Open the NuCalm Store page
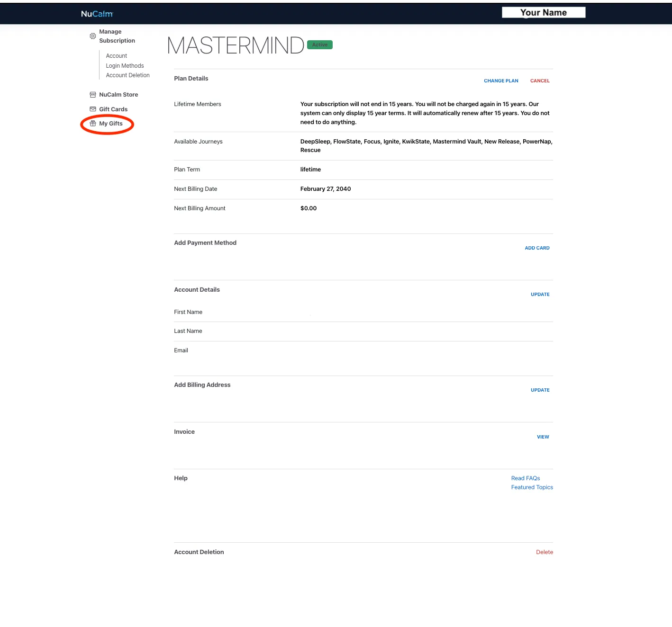The height and width of the screenshot is (627, 672). point(118,95)
